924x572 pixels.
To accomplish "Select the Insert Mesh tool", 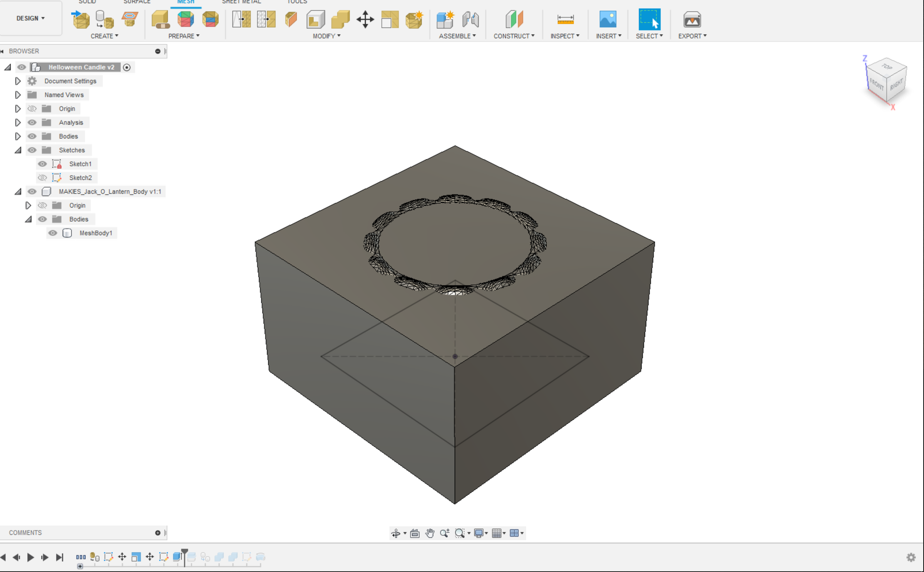I will click(81, 19).
